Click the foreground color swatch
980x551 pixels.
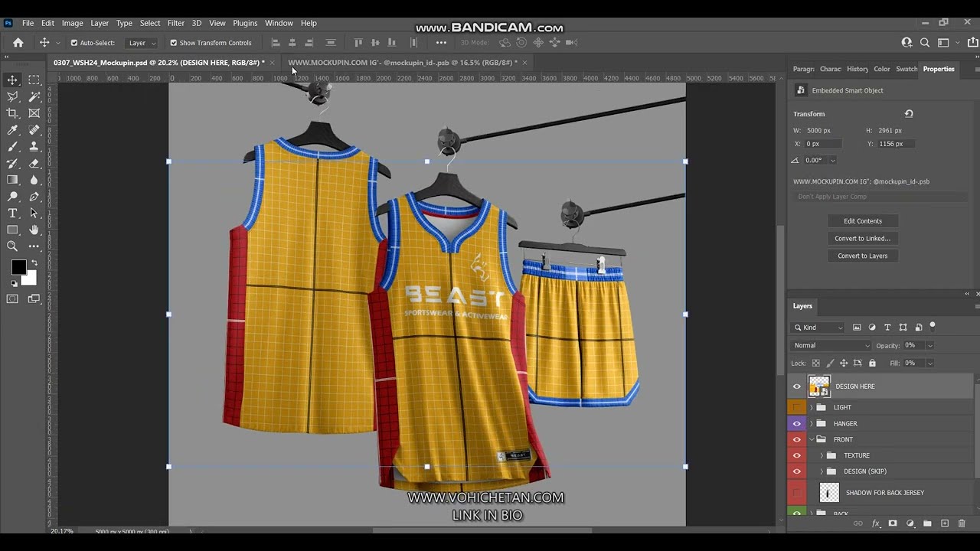click(x=18, y=267)
